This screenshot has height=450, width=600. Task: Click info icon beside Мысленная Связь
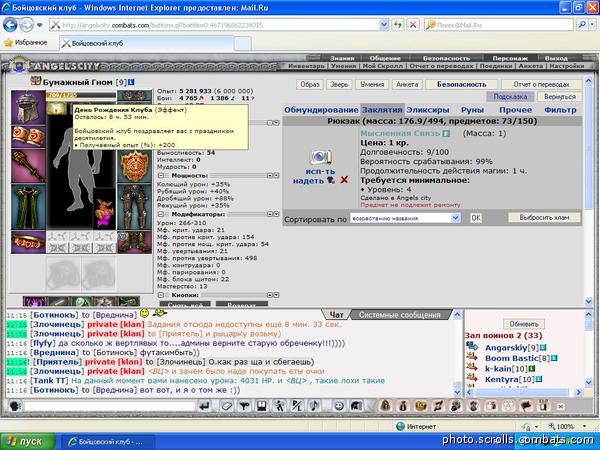click(x=446, y=134)
